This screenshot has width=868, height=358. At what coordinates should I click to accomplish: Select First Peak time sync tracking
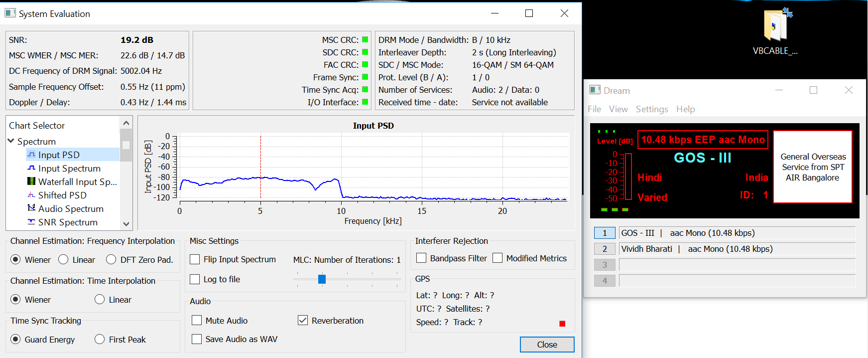pos(100,339)
